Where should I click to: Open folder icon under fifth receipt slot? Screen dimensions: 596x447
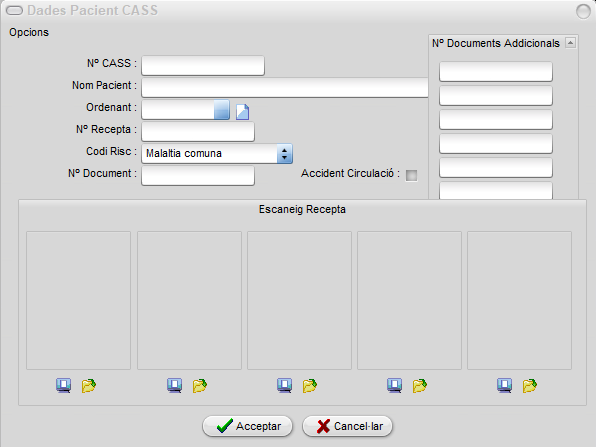pyautogui.click(x=529, y=385)
